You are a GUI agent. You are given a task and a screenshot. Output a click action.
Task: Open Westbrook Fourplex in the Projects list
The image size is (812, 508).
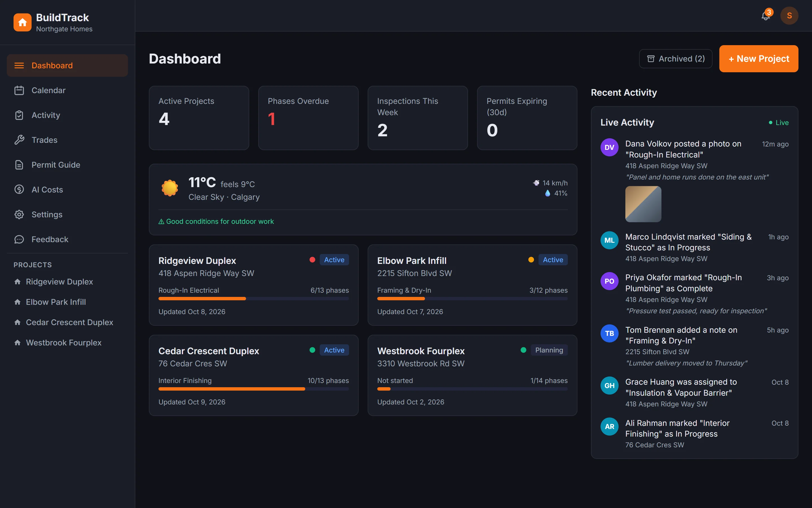[67, 343]
